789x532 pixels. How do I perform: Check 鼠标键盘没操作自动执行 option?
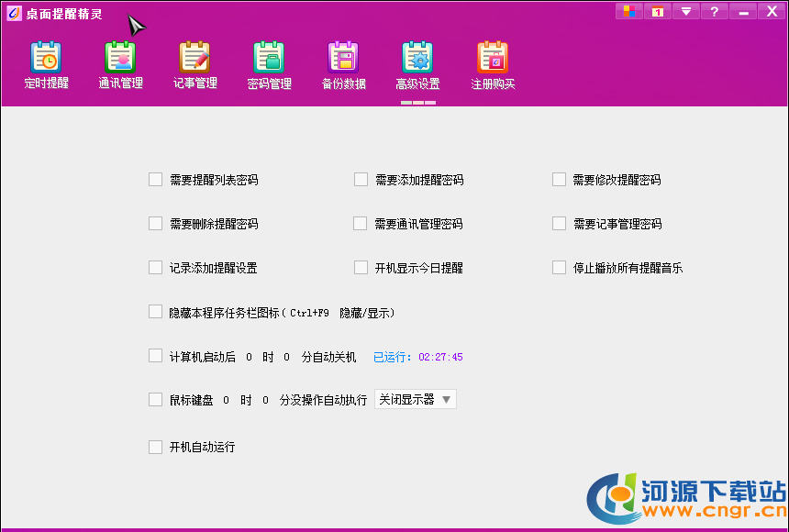pos(155,400)
